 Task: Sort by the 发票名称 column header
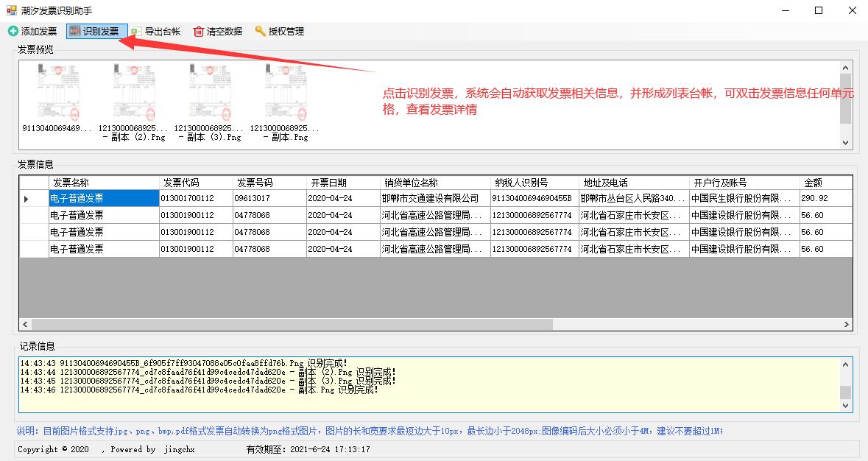point(104,183)
